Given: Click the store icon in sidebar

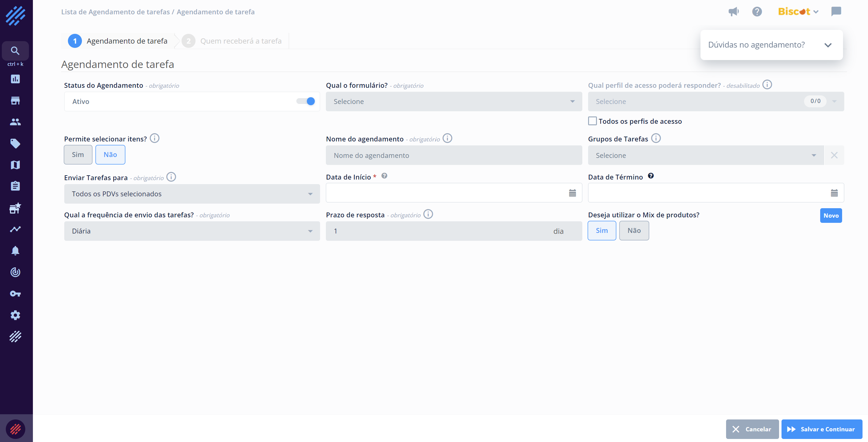Looking at the screenshot, I should pyautogui.click(x=15, y=101).
